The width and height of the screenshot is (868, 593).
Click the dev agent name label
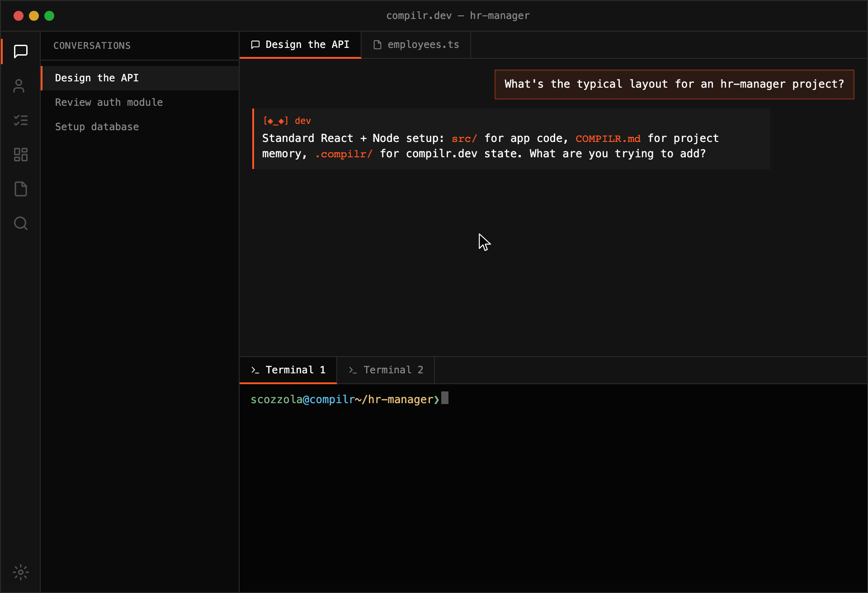pos(303,121)
